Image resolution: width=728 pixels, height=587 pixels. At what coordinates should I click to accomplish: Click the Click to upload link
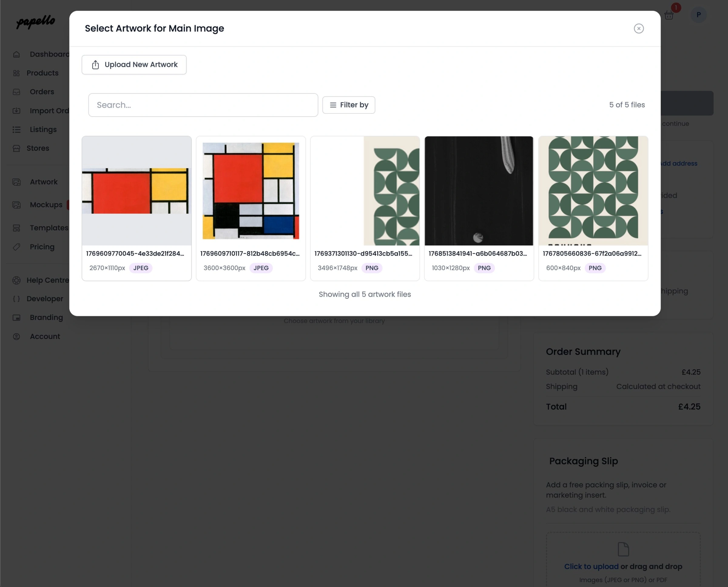tap(591, 566)
